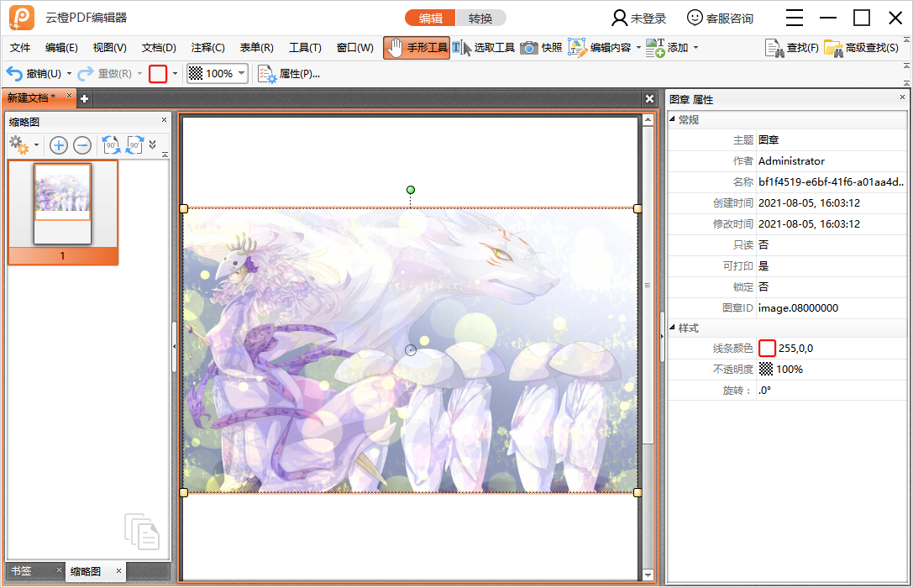Rotate pages clockwise 90° in thumbnail panel
The width and height of the screenshot is (913, 588).
[134, 145]
